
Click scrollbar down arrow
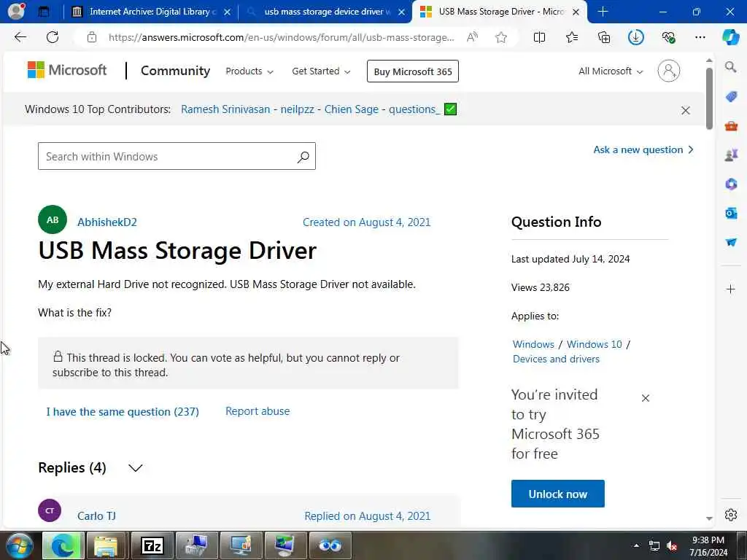pos(709,518)
